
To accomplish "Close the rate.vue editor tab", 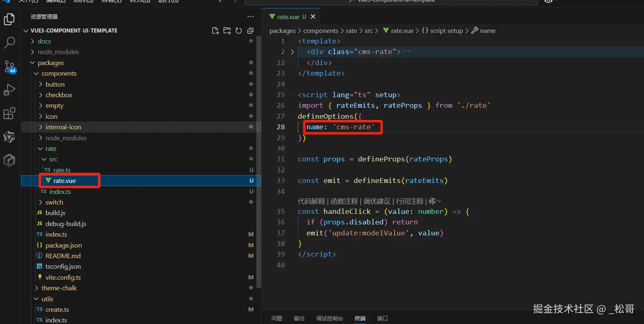I will (x=313, y=17).
